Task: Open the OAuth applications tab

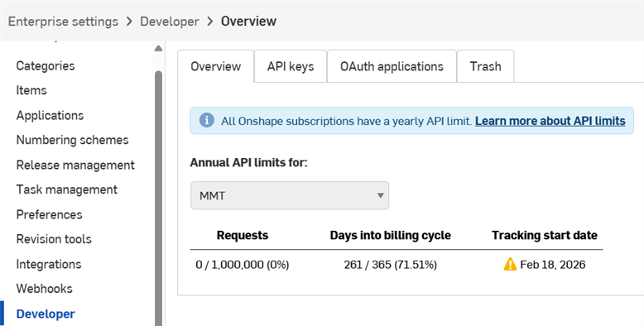Action: (392, 66)
